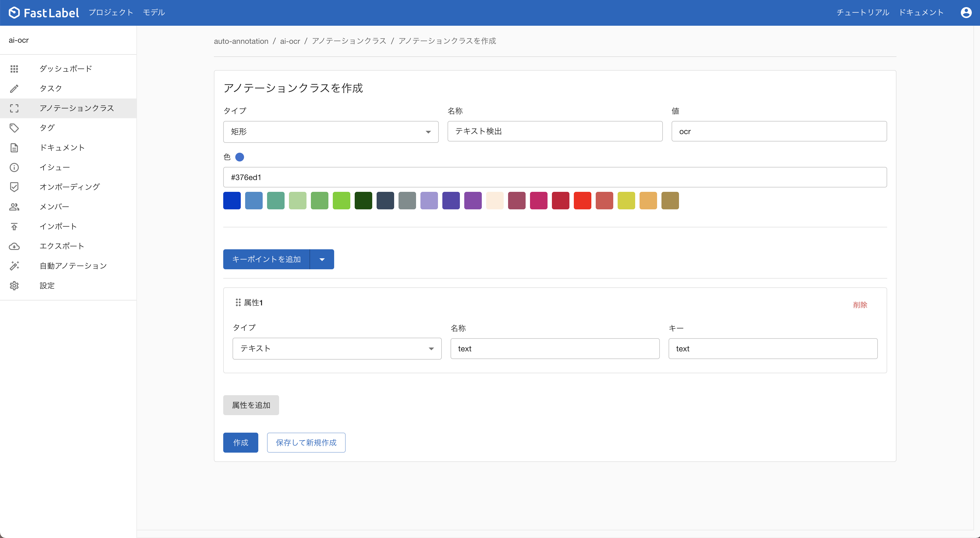The height and width of the screenshot is (538, 980).
Task: Click the attribute 名称 field containing text
Action: click(x=555, y=349)
